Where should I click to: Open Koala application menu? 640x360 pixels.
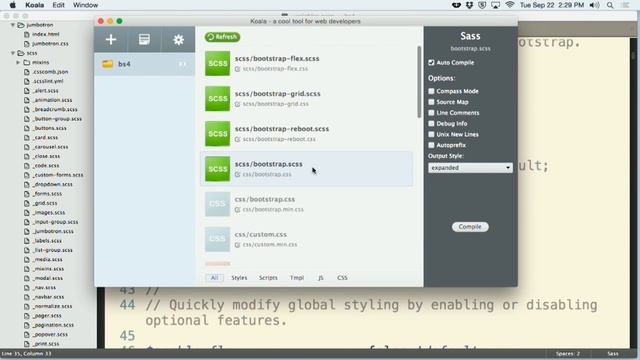tap(34, 5)
